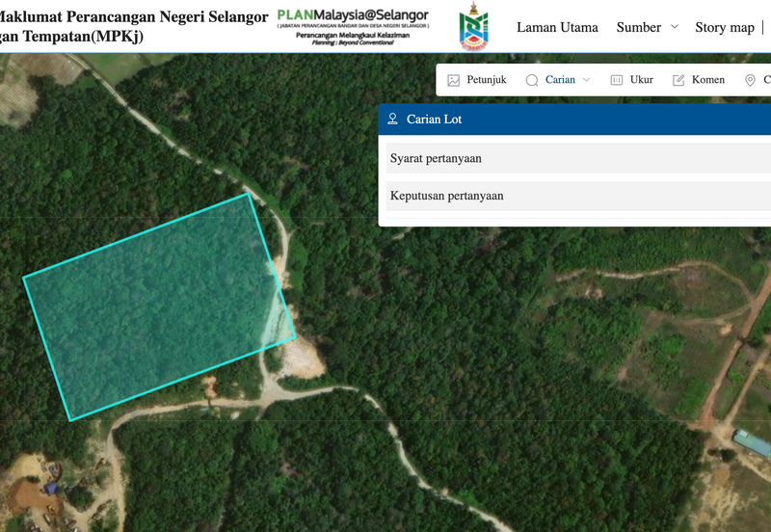The width and height of the screenshot is (771, 532).
Task: Go to Laman Utama
Action: coord(557,27)
